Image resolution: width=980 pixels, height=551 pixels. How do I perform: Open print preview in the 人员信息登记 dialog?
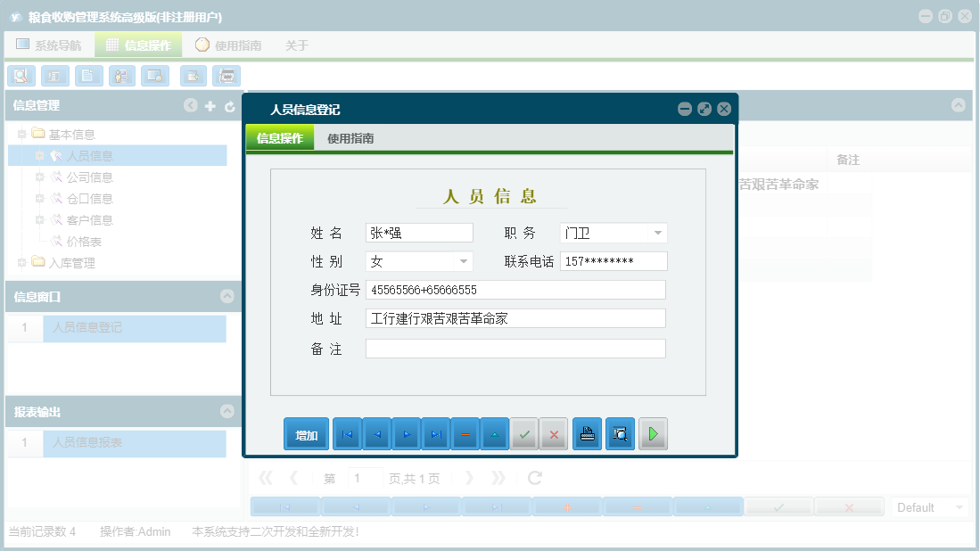coord(620,434)
